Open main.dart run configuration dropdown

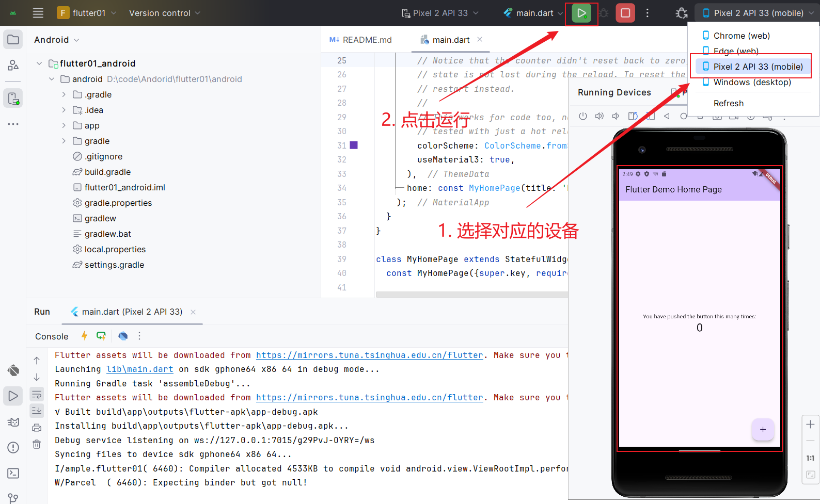(x=533, y=13)
